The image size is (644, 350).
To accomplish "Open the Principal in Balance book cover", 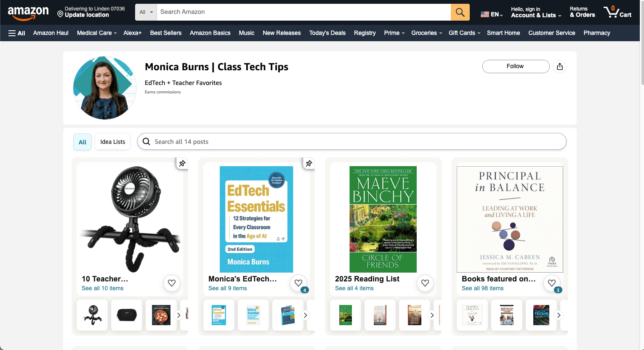I will (510, 219).
